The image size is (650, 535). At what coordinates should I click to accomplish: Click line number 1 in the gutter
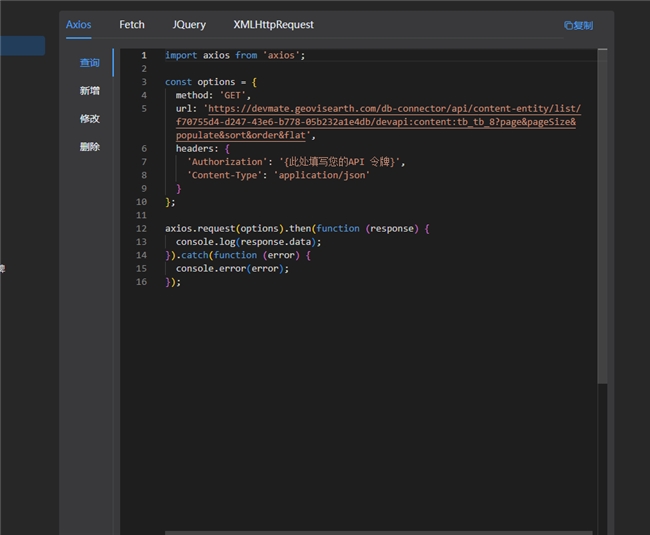pyautogui.click(x=144, y=55)
